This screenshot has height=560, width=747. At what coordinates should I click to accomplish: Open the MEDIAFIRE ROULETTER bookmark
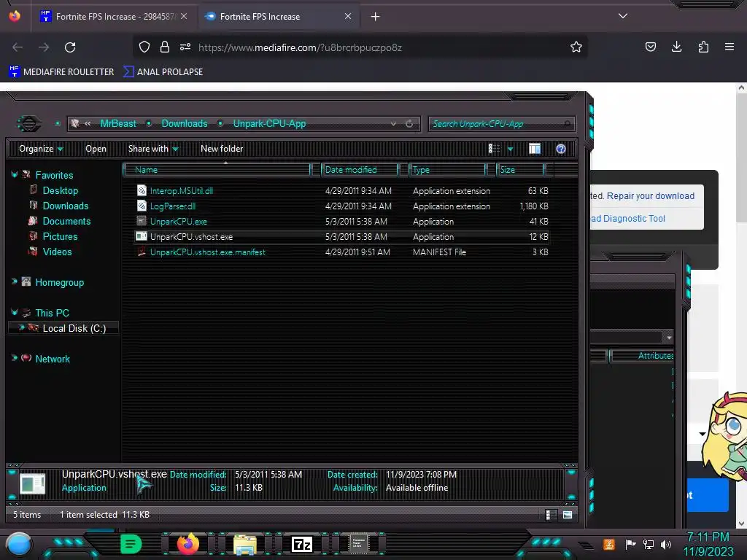click(x=61, y=72)
